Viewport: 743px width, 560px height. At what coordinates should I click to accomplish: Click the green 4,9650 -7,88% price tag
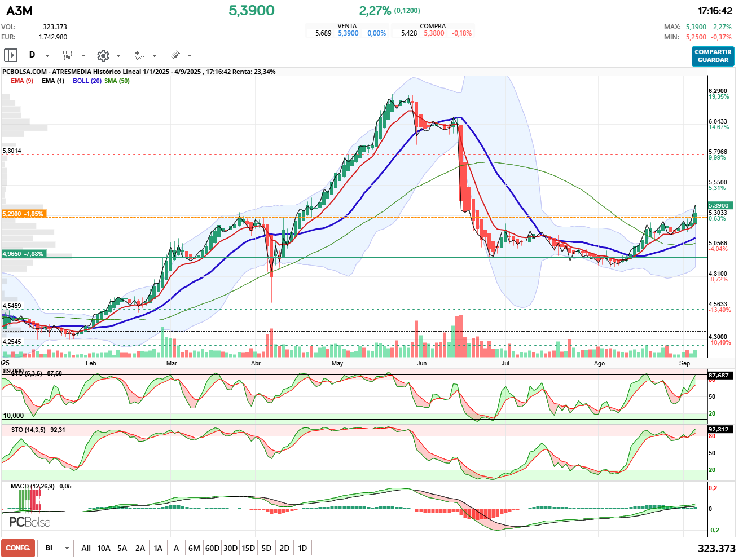23,254
